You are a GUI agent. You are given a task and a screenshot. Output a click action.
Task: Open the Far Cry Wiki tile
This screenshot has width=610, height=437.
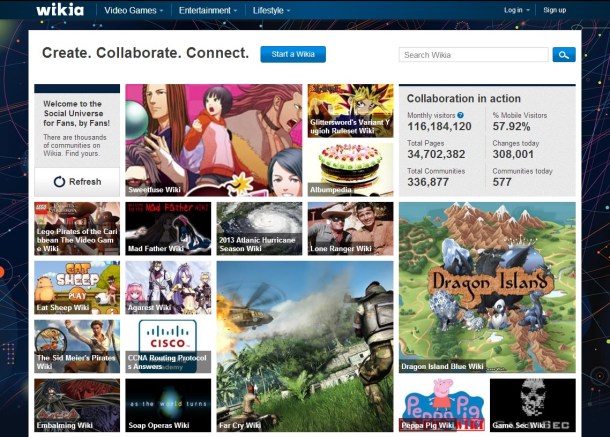305,346
